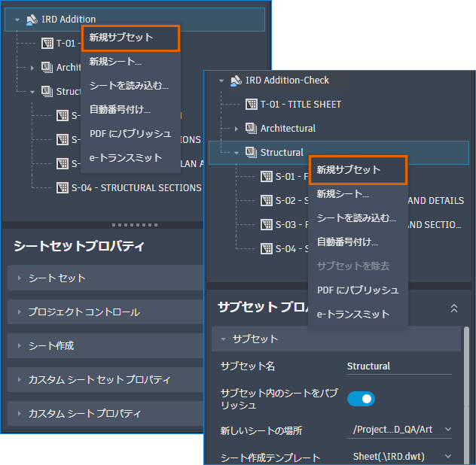Click the Architectural subset icon in right panel

(251, 129)
